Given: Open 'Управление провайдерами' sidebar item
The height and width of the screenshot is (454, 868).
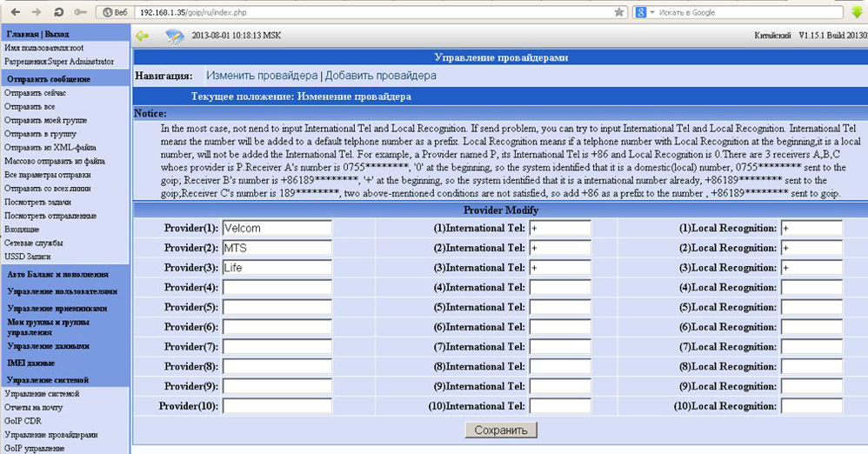Looking at the screenshot, I should (x=51, y=435).
